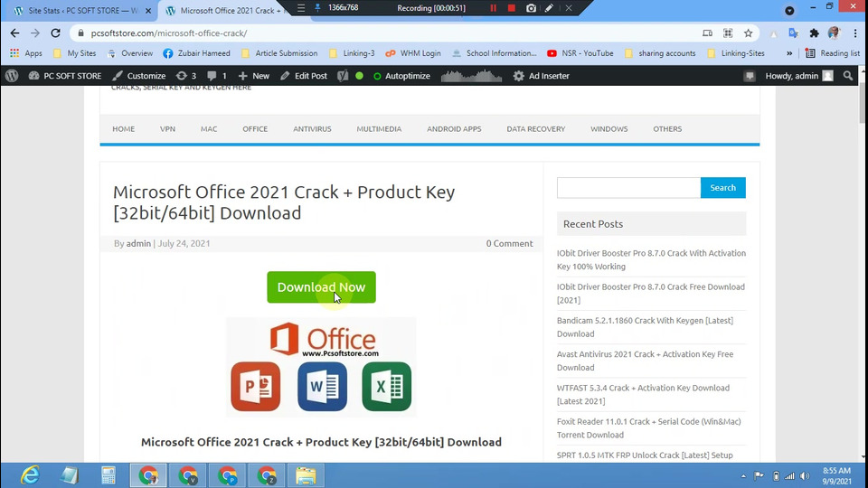Open the MULTIMEDIA category
Viewport: 868px width, 488px height.
379,129
